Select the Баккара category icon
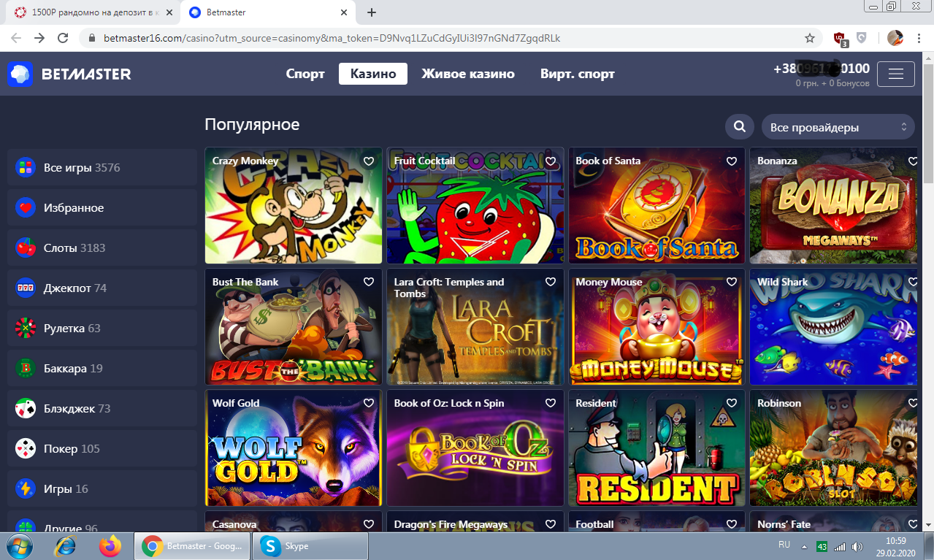Viewport: 934px width, 560px height. [26, 368]
